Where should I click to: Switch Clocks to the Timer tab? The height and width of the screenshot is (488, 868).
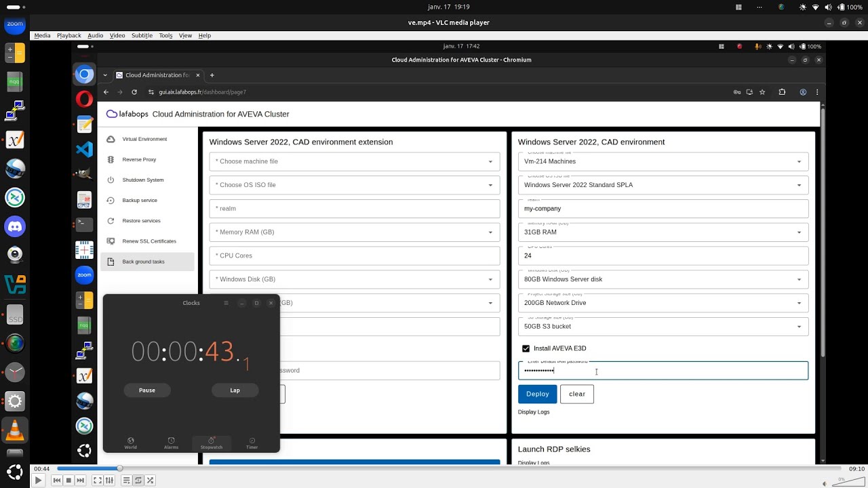pyautogui.click(x=252, y=443)
